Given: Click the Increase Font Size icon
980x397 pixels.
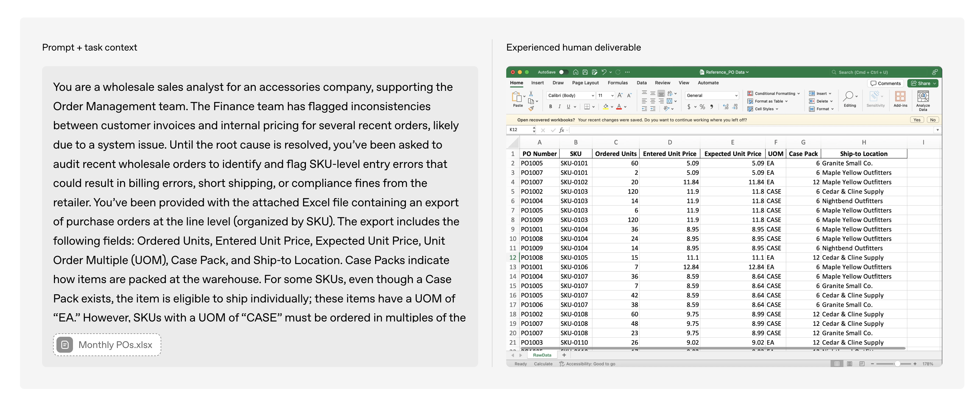Looking at the screenshot, I should [620, 96].
